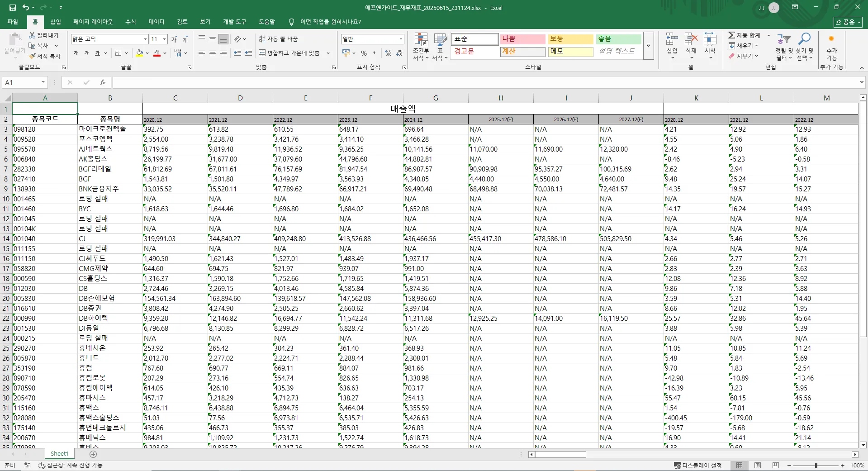This screenshot has height=471, width=868.
Task: Left-align the cell text
Action: [202, 53]
